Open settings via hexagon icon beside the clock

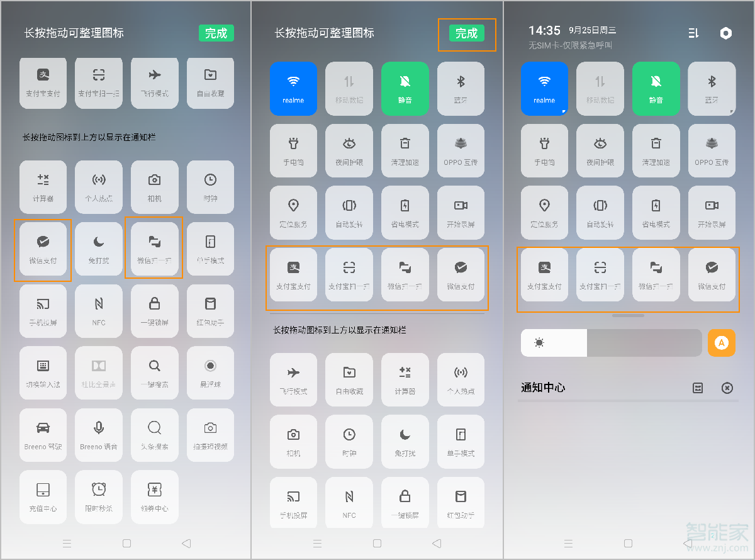(x=726, y=33)
